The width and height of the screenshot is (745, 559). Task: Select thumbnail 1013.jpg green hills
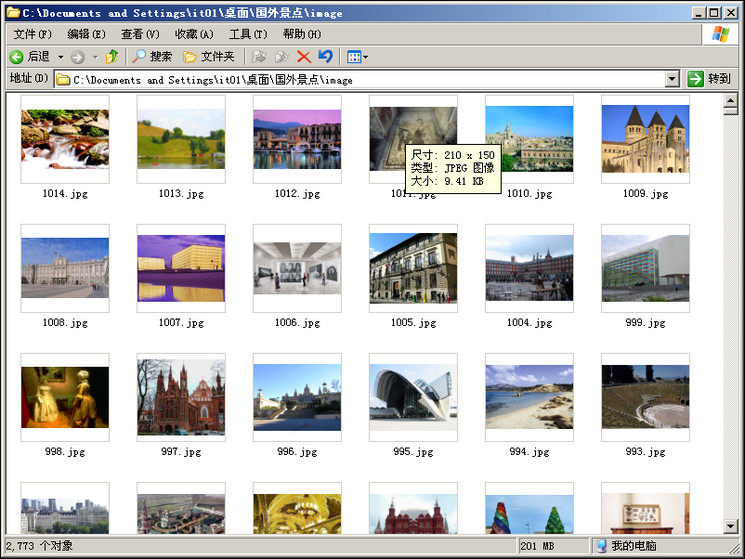coord(181,139)
